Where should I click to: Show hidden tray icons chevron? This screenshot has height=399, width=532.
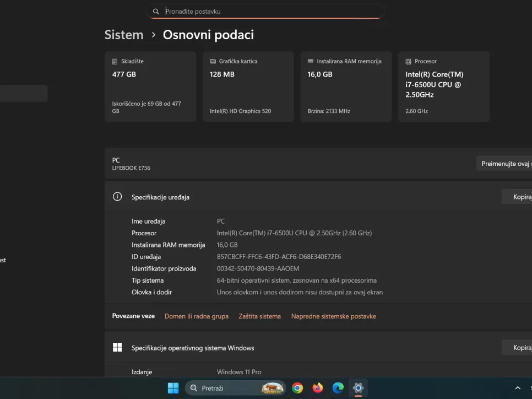coord(518,388)
